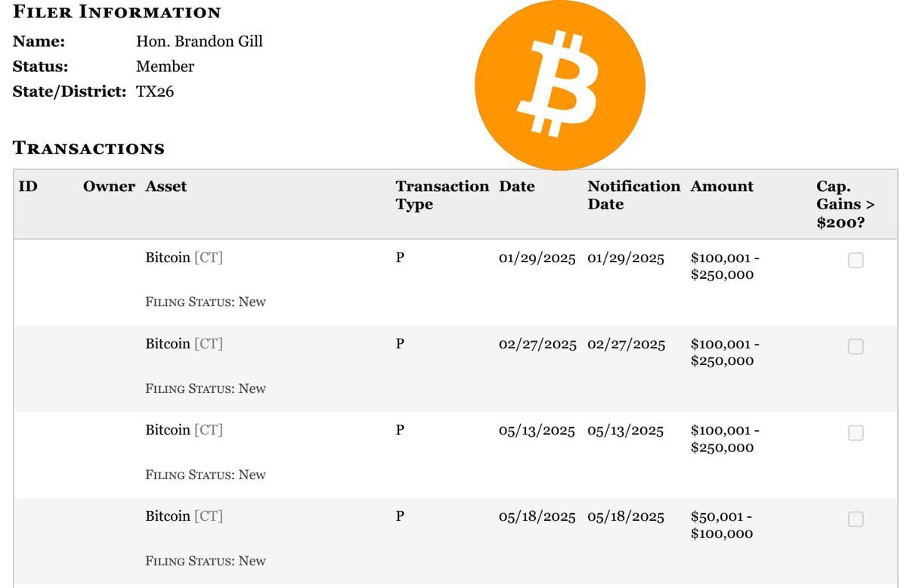
Task: Click the filer name Hon. Brandon Gill
Action: (x=200, y=42)
